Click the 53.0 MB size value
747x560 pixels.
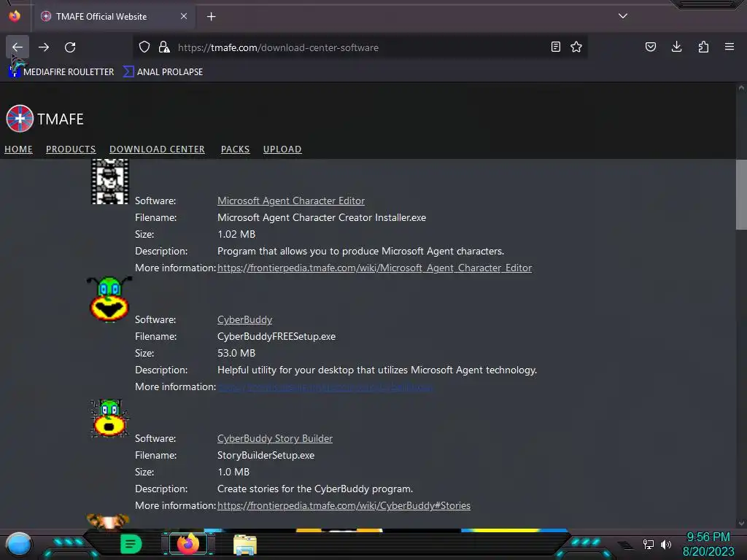236,354
